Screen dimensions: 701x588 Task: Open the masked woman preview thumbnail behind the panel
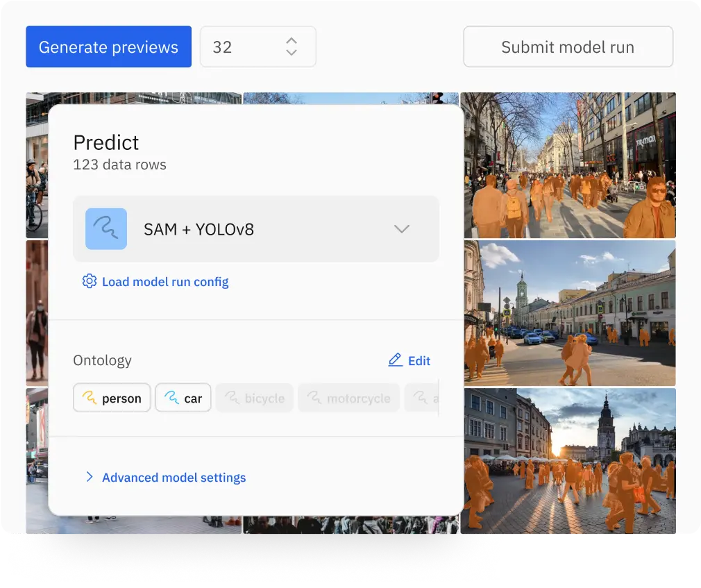tap(37, 313)
